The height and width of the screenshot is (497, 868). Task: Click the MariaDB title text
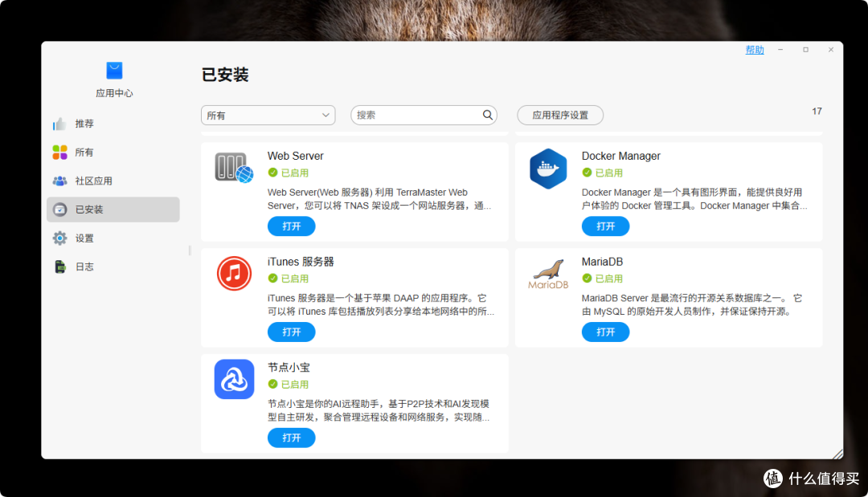pyautogui.click(x=602, y=262)
